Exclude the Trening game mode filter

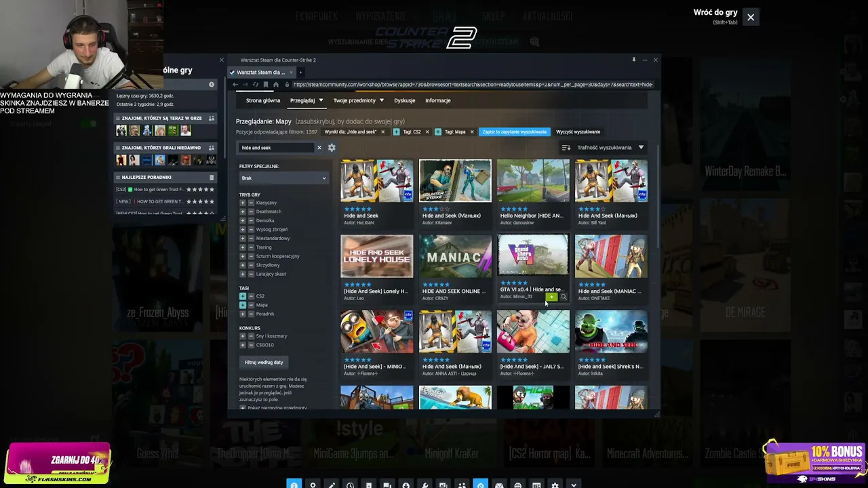coord(251,247)
